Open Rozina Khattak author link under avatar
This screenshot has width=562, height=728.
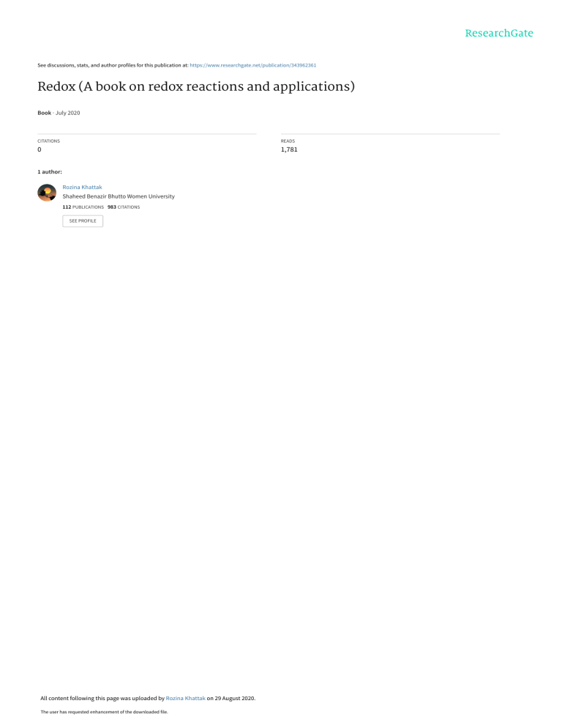(82, 187)
